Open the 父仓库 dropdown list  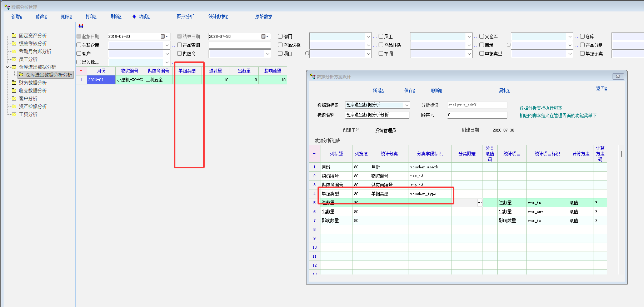(570, 36)
